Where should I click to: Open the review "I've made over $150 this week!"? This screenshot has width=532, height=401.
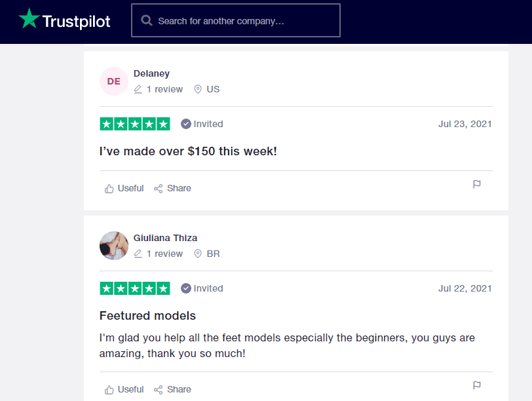[x=188, y=151]
